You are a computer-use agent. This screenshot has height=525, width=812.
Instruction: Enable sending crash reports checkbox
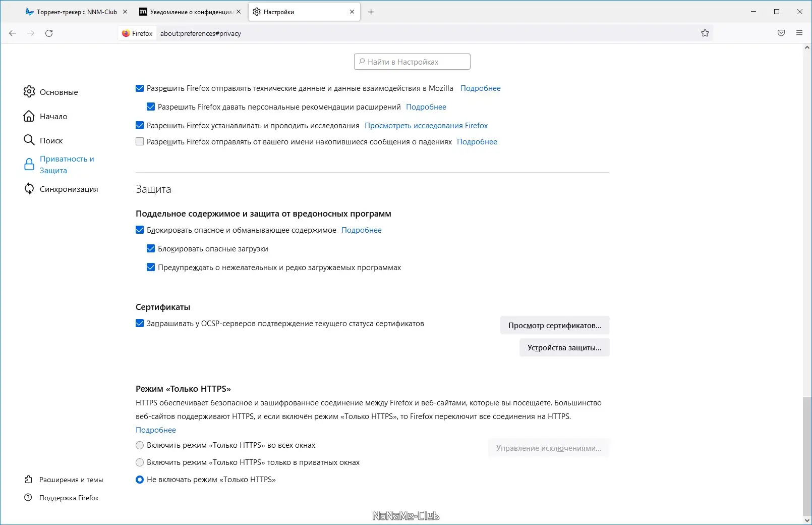tap(140, 142)
